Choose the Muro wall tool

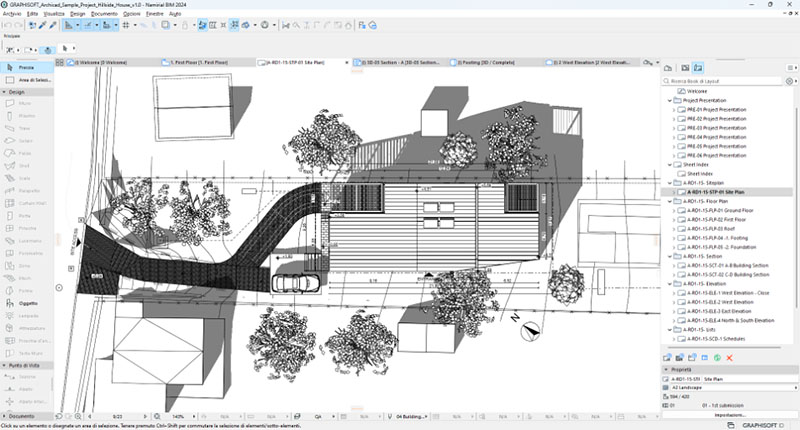coord(26,102)
